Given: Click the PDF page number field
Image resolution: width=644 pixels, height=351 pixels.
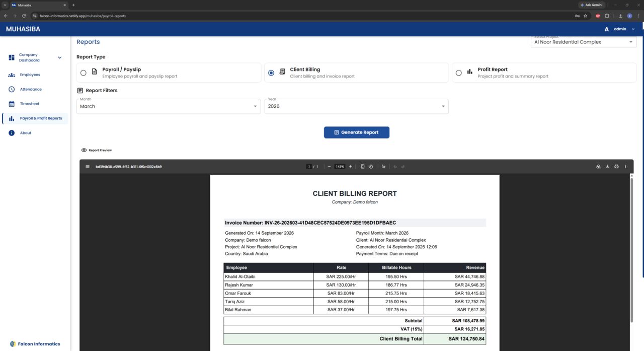Looking at the screenshot, I should 309,167.
